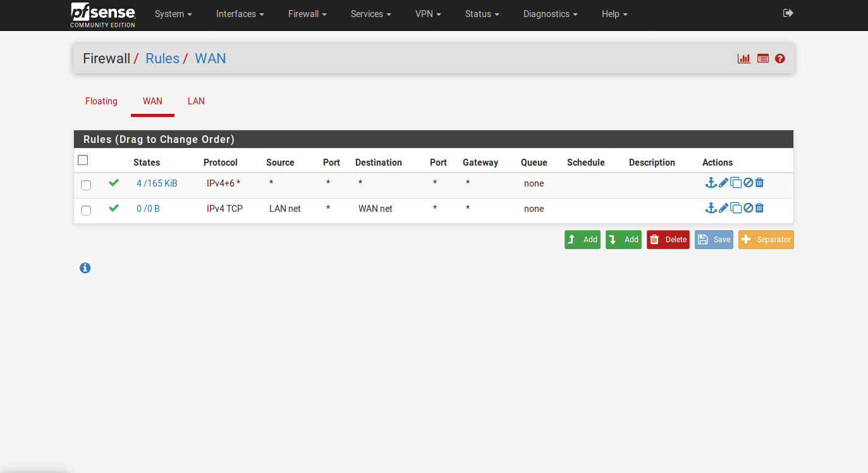Select the checkbox for the IPv4 TCP rule
Image resolution: width=868 pixels, height=473 pixels.
(86, 211)
